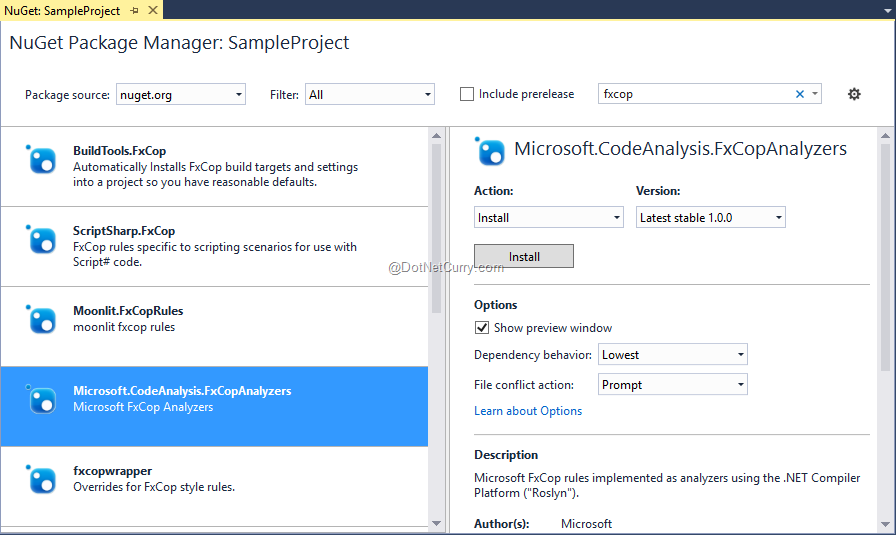Uncheck Show preview window
896x535 pixels.
pyautogui.click(x=482, y=328)
